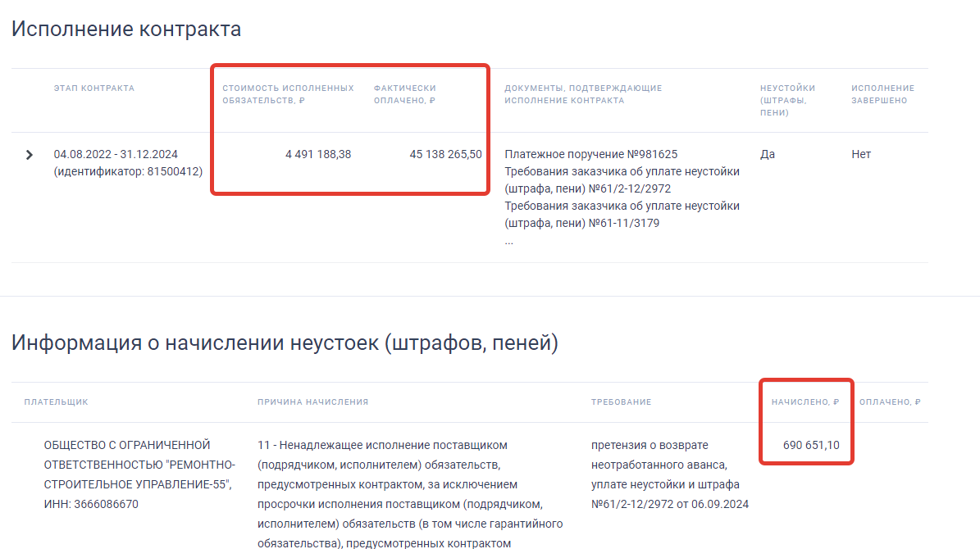Click the 'Начислено, ₽' column header
This screenshot has height=549, width=980.
(805, 402)
